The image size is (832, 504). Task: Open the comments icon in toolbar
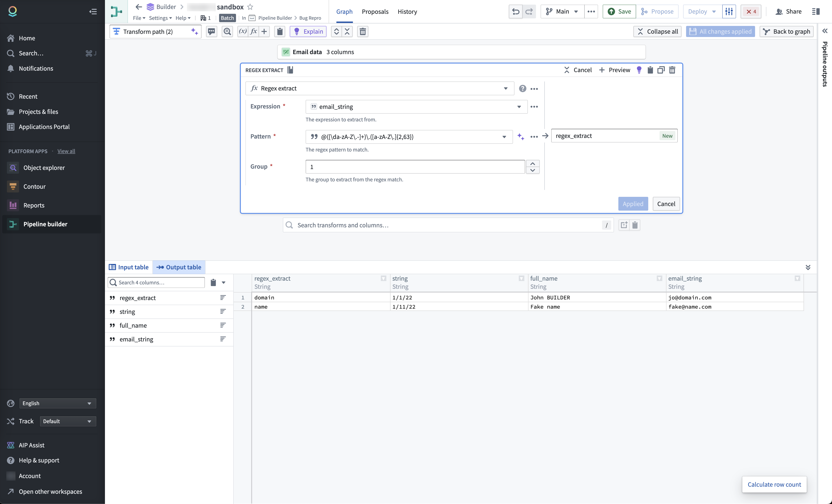pos(211,31)
